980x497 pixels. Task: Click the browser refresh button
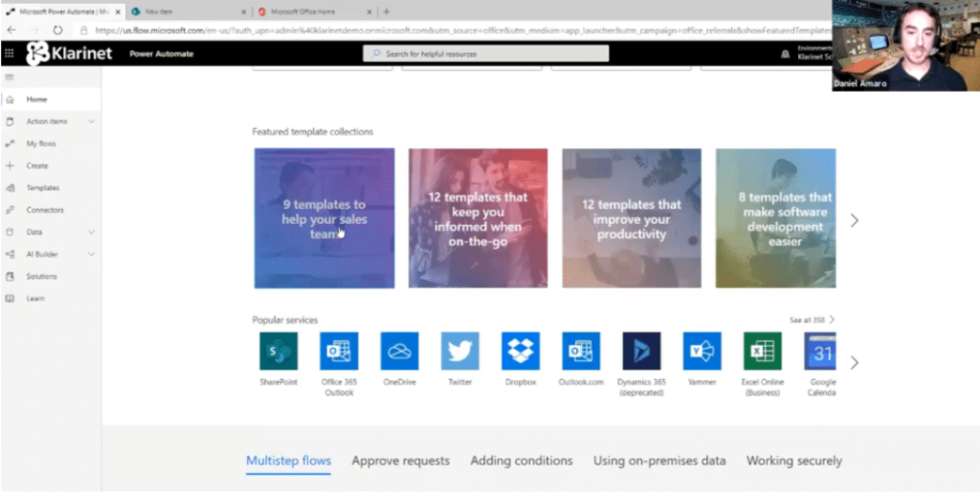57,30
